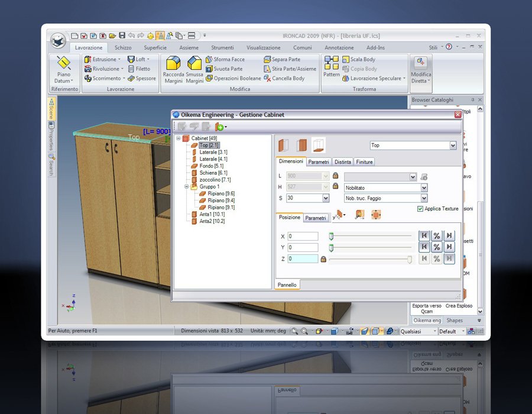Open the Finiture tab
Screen dimensions: 532x414
364,162
